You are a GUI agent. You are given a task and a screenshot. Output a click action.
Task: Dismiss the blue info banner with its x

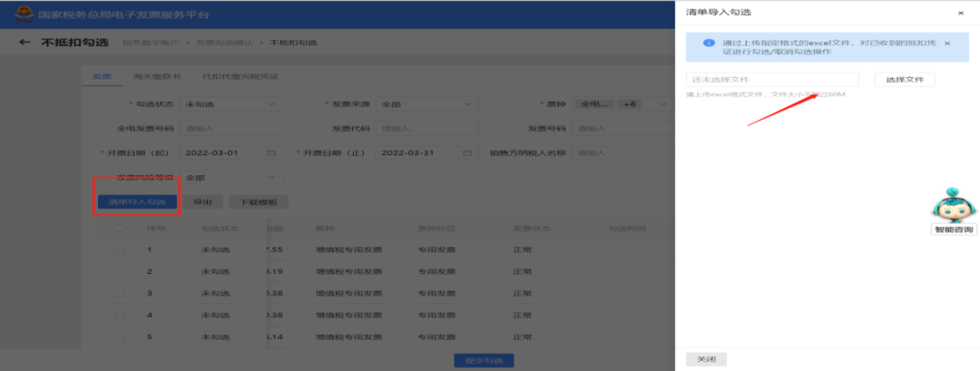click(x=946, y=44)
